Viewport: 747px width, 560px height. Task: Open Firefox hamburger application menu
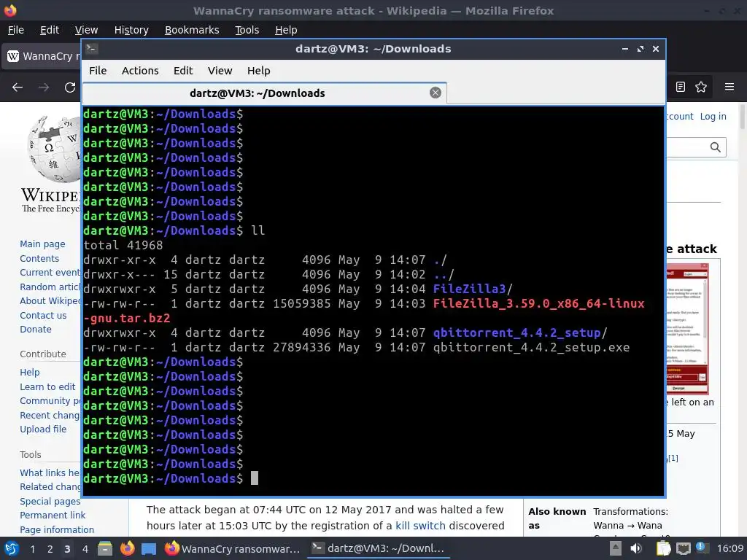729,87
